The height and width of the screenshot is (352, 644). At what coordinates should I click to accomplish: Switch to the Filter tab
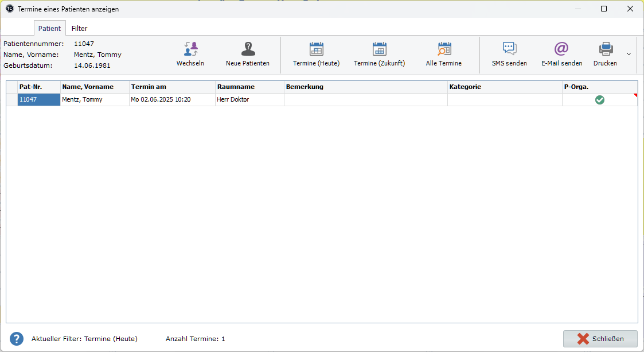(x=79, y=28)
